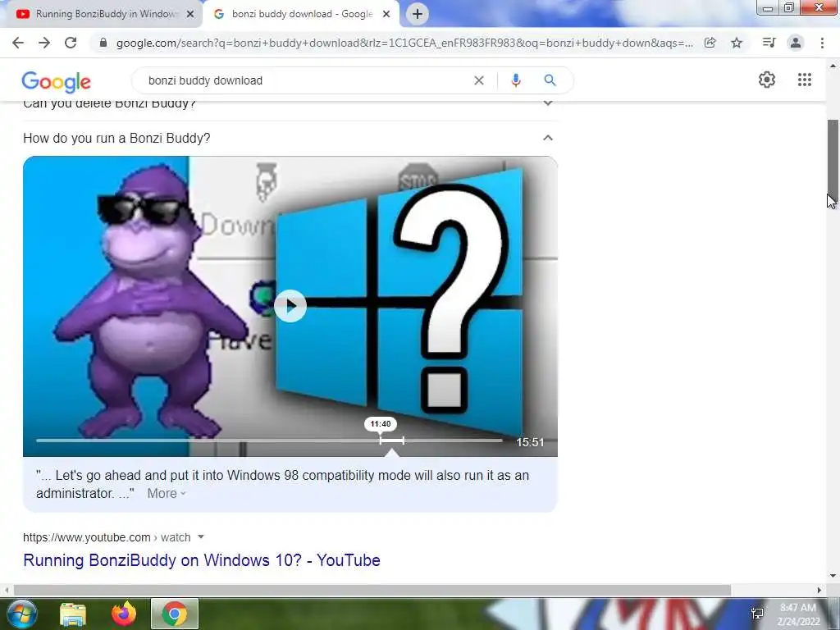Image resolution: width=840 pixels, height=630 pixels.
Task: Open the Google apps grid
Action: 804,80
